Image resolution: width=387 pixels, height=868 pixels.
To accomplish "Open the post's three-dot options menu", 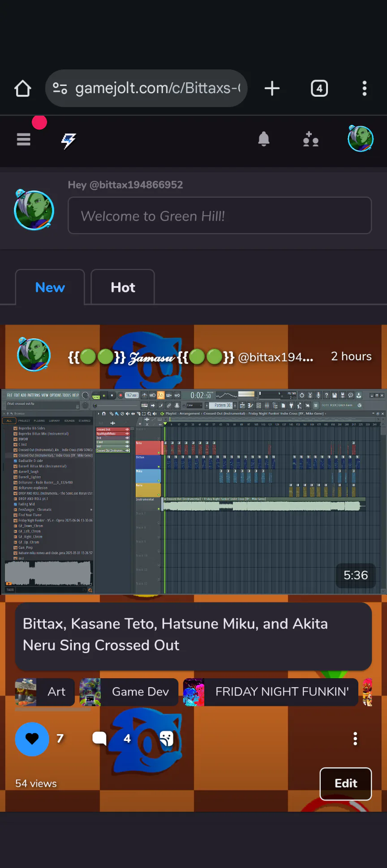I will (x=355, y=739).
